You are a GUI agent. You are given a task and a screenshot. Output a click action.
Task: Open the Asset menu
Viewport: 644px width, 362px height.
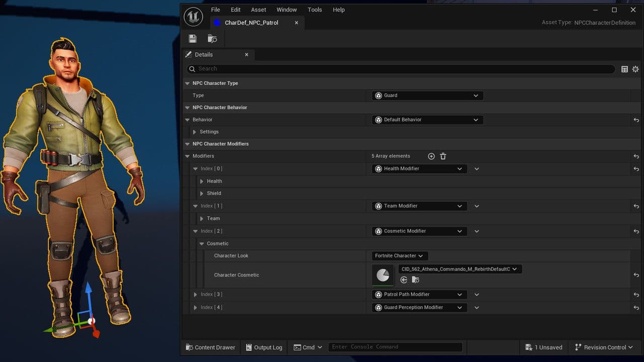tap(258, 10)
